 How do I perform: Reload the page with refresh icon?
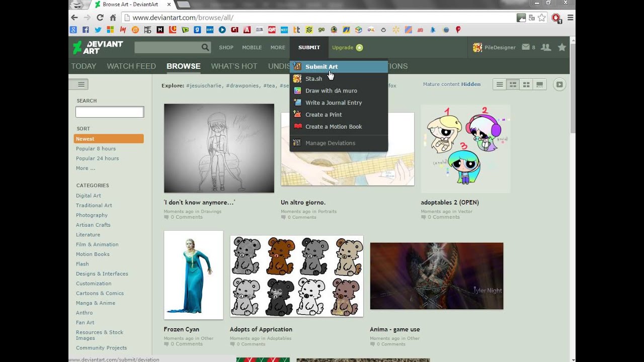[100, 18]
